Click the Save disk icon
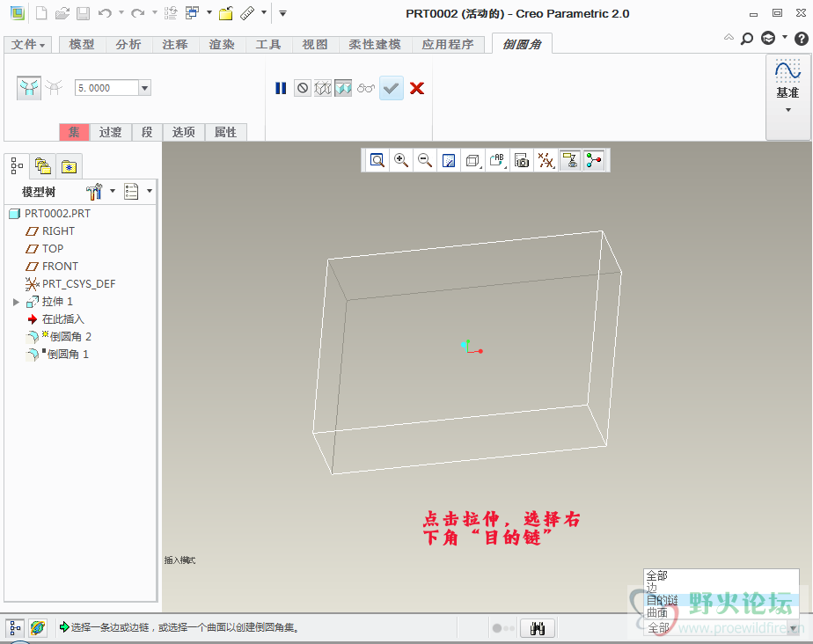The image size is (813, 644). [83, 13]
